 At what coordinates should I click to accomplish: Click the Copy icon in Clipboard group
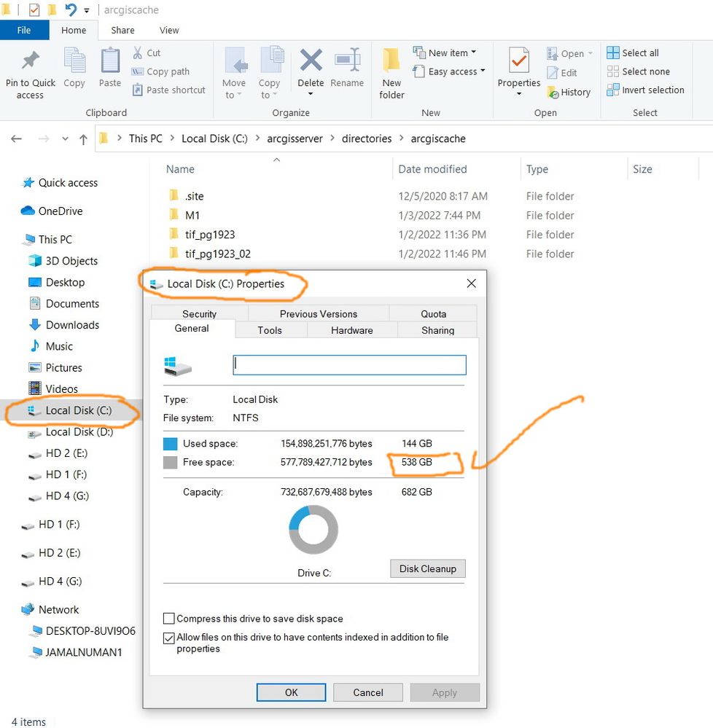[74, 60]
